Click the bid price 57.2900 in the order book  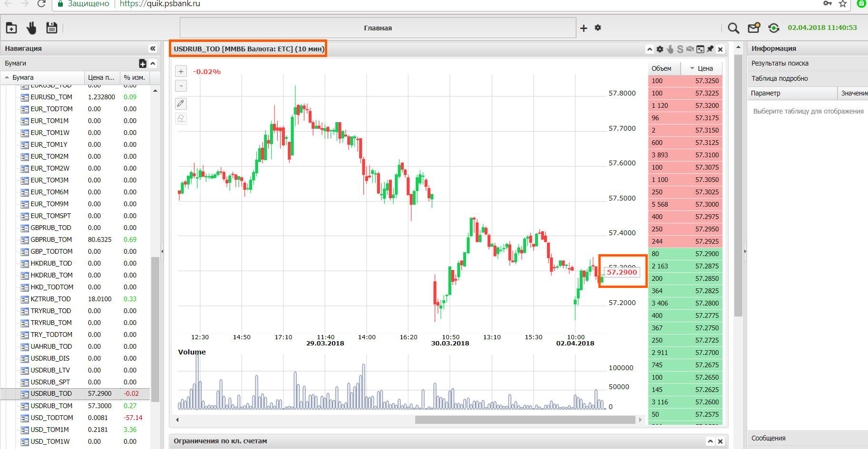707,254
